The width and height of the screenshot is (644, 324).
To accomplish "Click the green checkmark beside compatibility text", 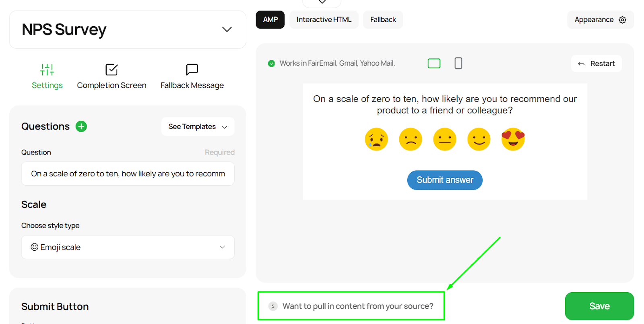I will coord(271,63).
